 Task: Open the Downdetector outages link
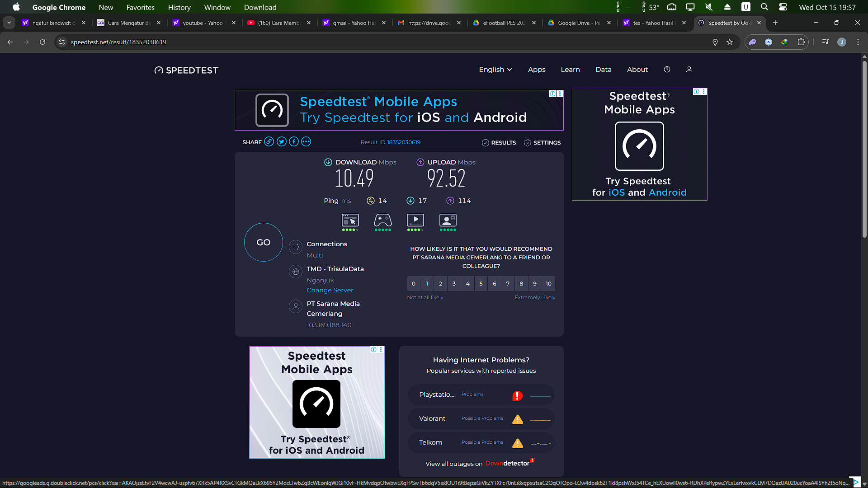pos(480,464)
